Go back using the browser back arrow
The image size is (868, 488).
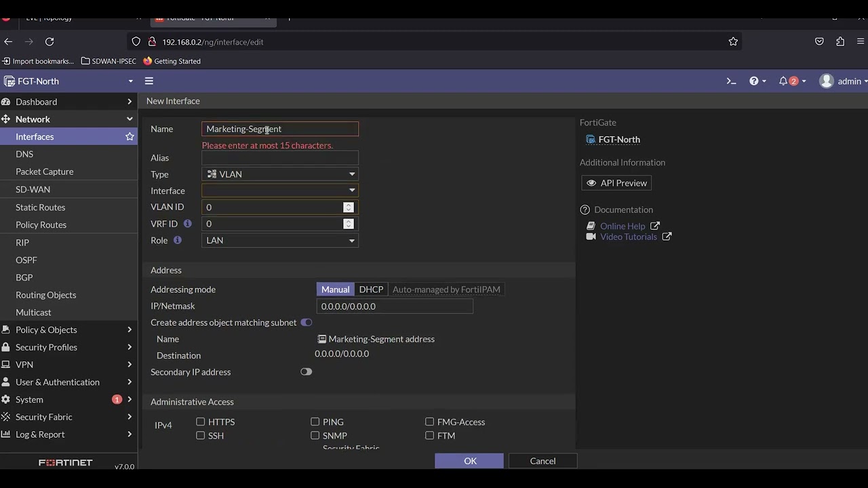coord(8,42)
